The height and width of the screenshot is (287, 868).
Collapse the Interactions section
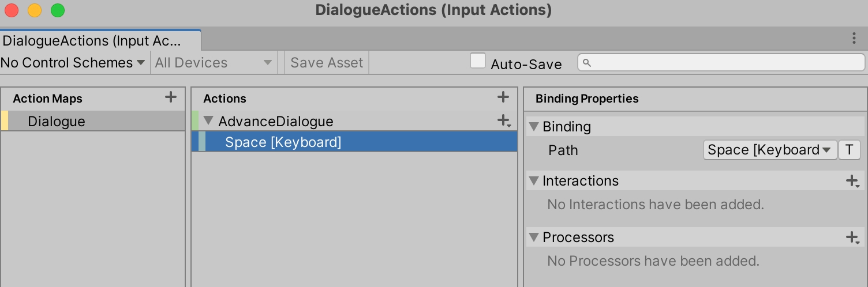point(533,181)
